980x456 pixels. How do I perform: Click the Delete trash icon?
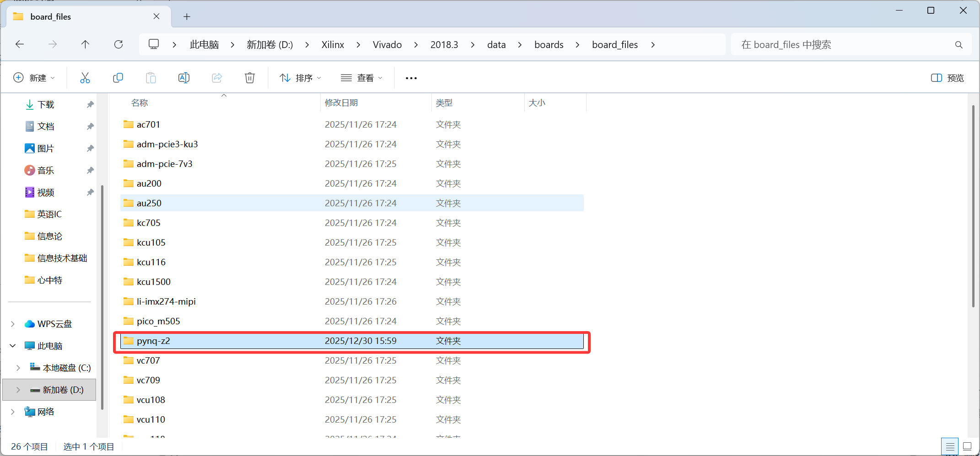[250, 78]
